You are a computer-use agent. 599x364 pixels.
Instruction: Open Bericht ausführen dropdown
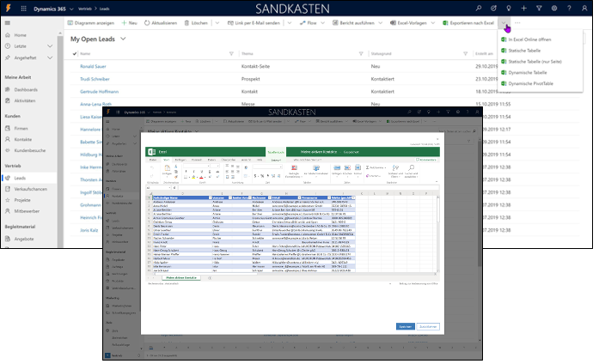click(x=381, y=23)
